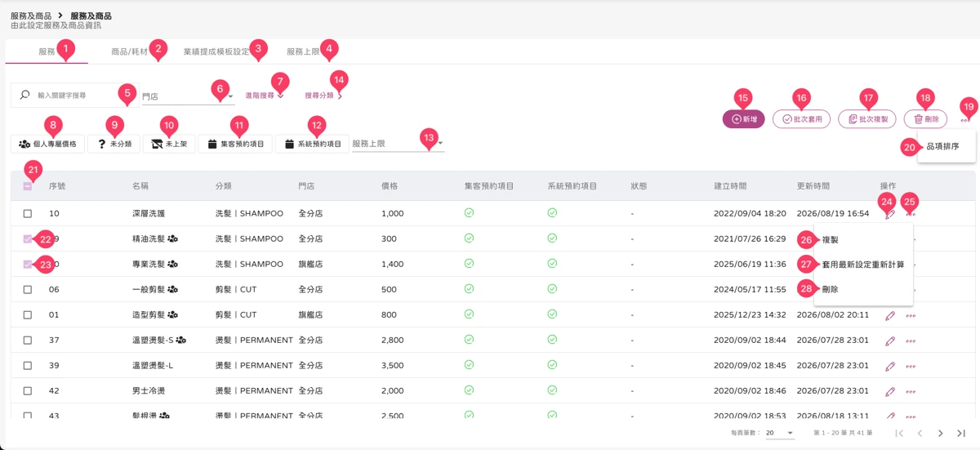Switch to the 商品/耗材 tab

click(130, 51)
